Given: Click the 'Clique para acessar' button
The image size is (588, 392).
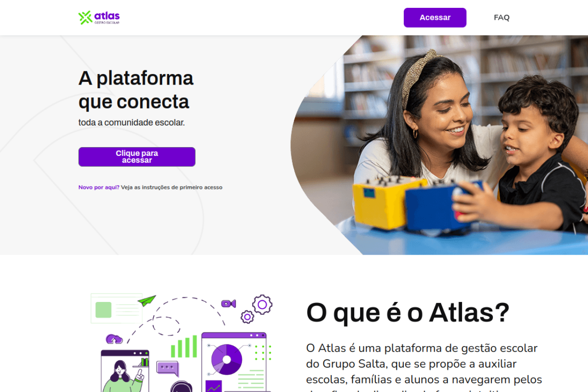Looking at the screenshot, I should 137,157.
